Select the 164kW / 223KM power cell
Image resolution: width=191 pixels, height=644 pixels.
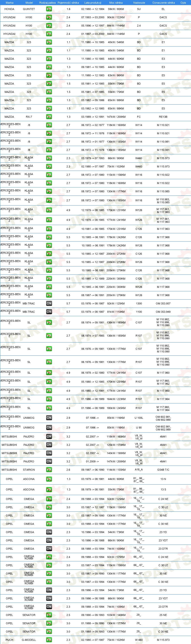(116, 399)
